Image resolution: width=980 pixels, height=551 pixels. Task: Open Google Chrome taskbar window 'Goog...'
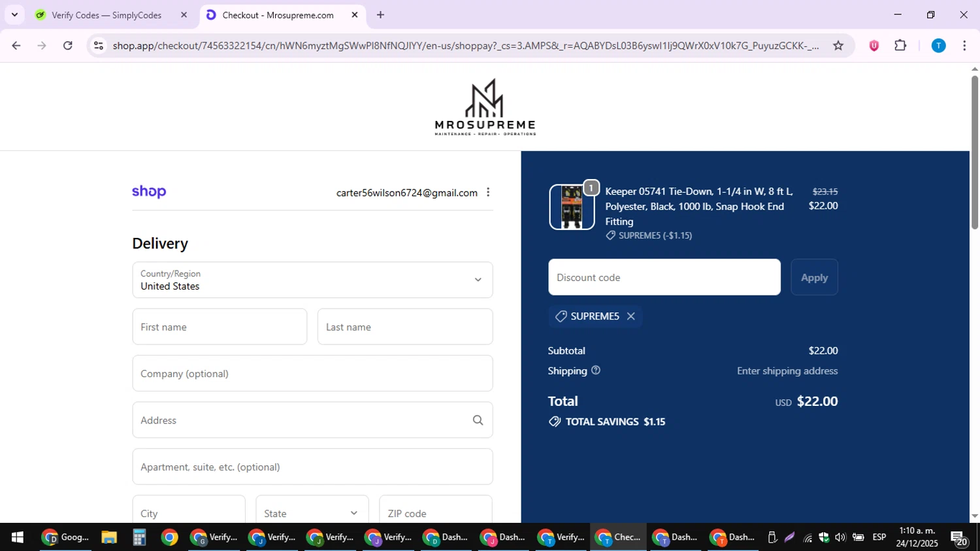click(x=65, y=537)
